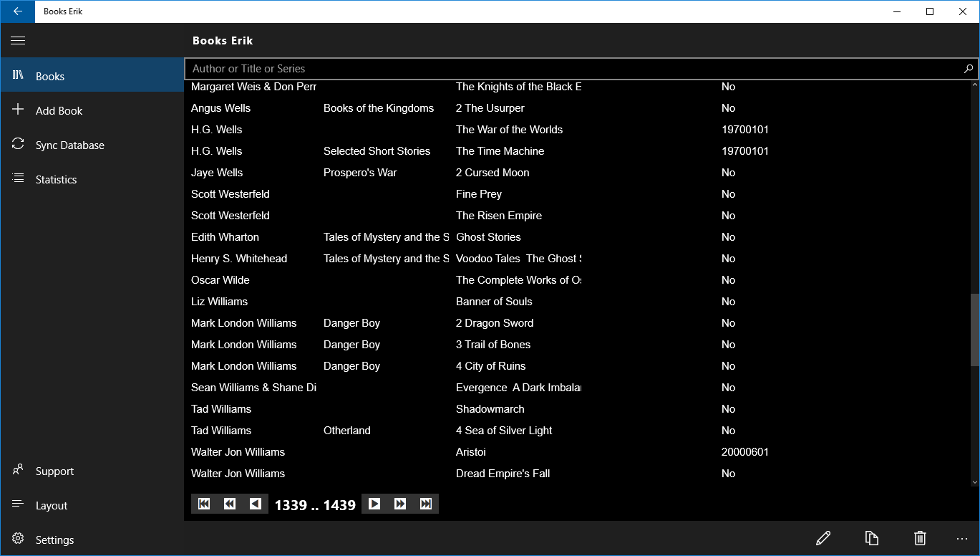Select the 'Fine Prey' book row
Image resolution: width=980 pixels, height=556 pixels.
[x=577, y=194]
